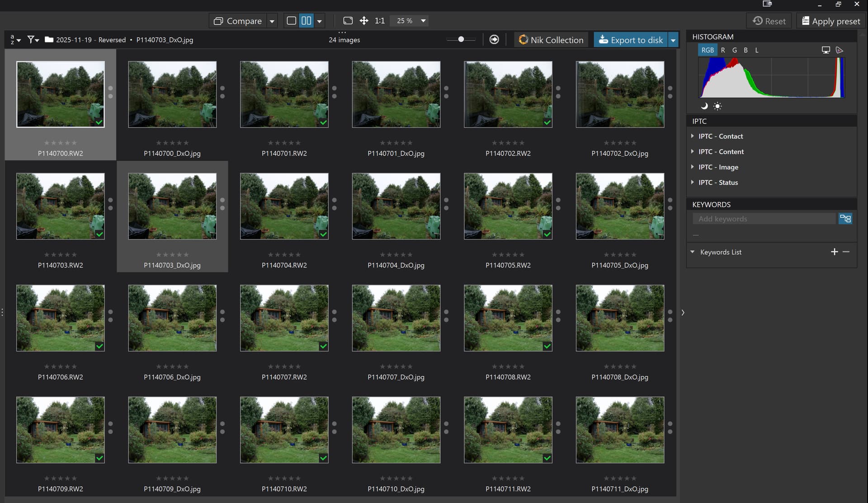Switch histogram to the L channel
Screen dimensions: 868x503
pos(757,50)
